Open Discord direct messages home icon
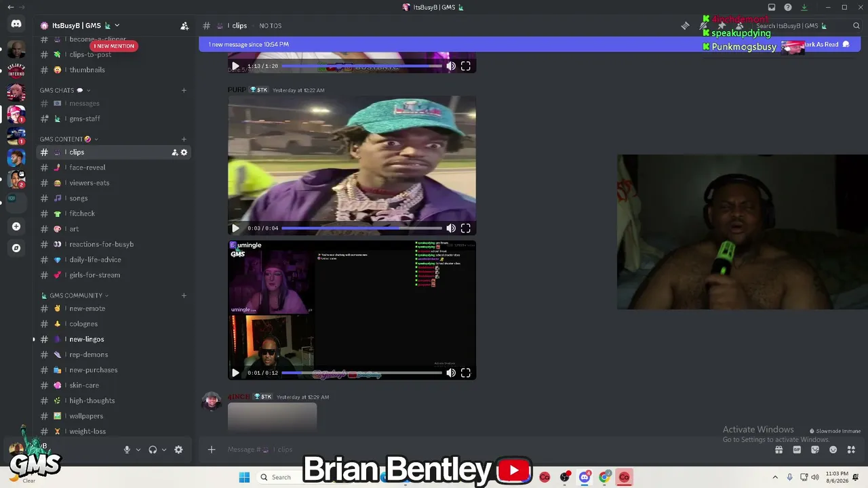Screen dimensions: 868x488 point(16,24)
